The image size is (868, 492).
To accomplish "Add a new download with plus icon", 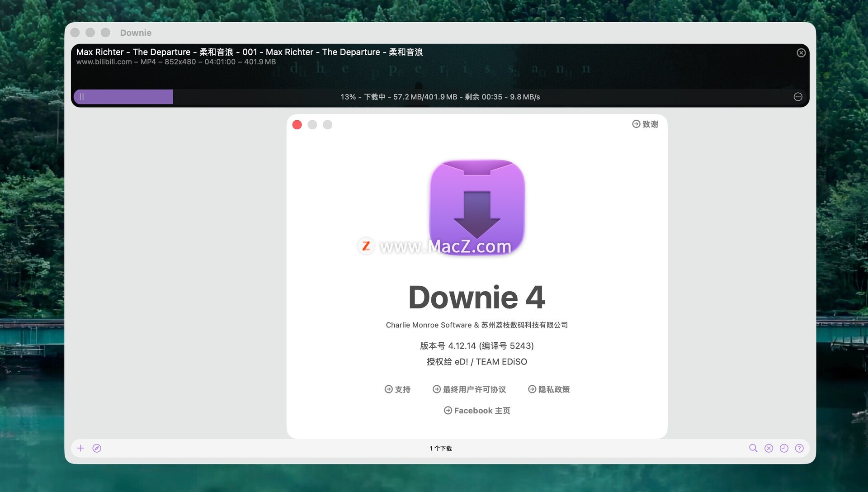I will pyautogui.click(x=81, y=448).
